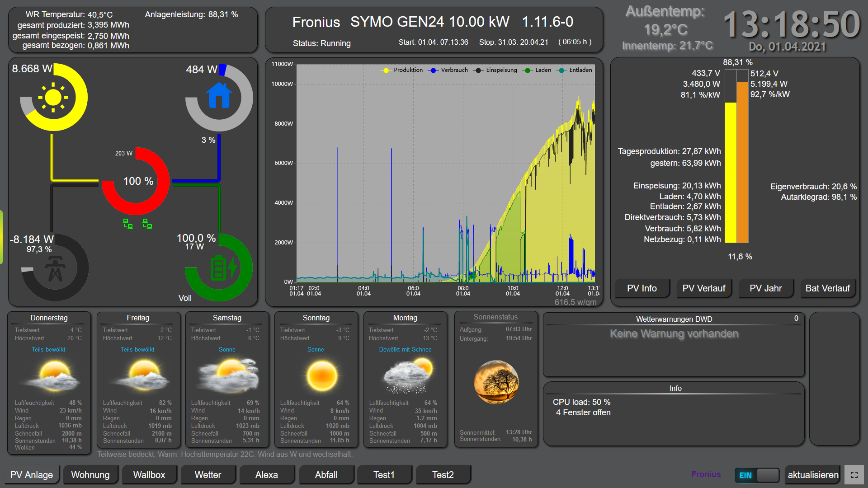This screenshot has height=488, width=868.
Task: Click the Einspeisung: 20,13 kWh value
Action: coord(677,186)
